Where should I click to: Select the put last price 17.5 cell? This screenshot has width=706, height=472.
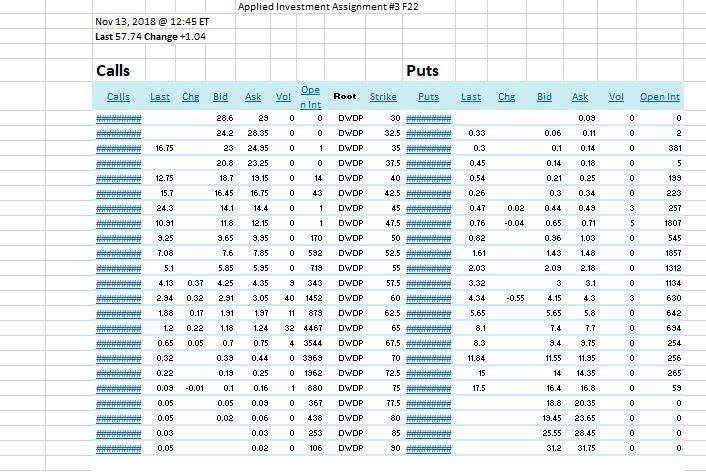(479, 388)
